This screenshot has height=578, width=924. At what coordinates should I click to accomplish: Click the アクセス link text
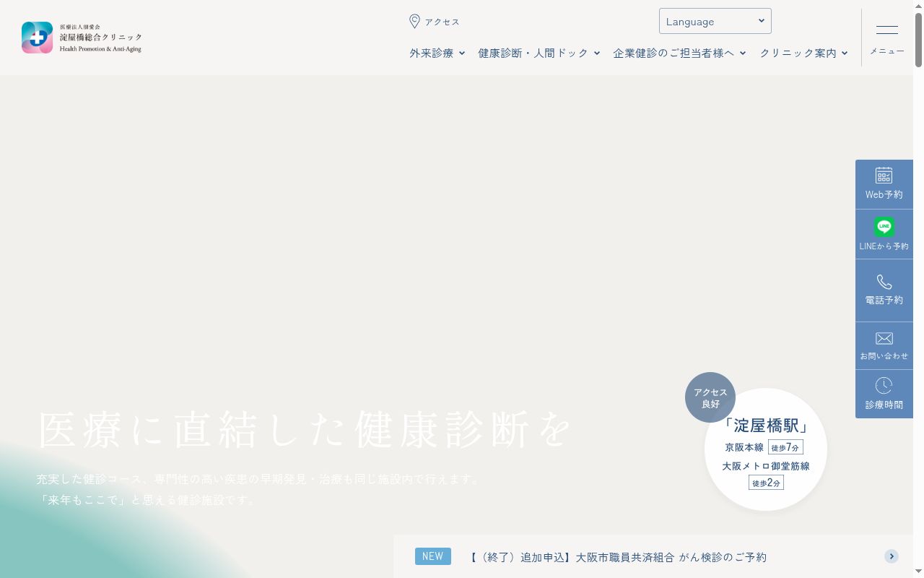[x=442, y=22]
